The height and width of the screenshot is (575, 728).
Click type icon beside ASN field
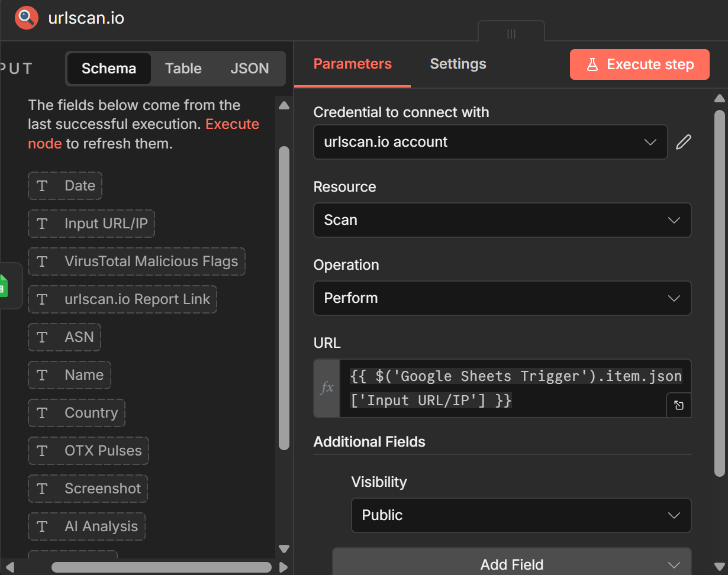[42, 337]
